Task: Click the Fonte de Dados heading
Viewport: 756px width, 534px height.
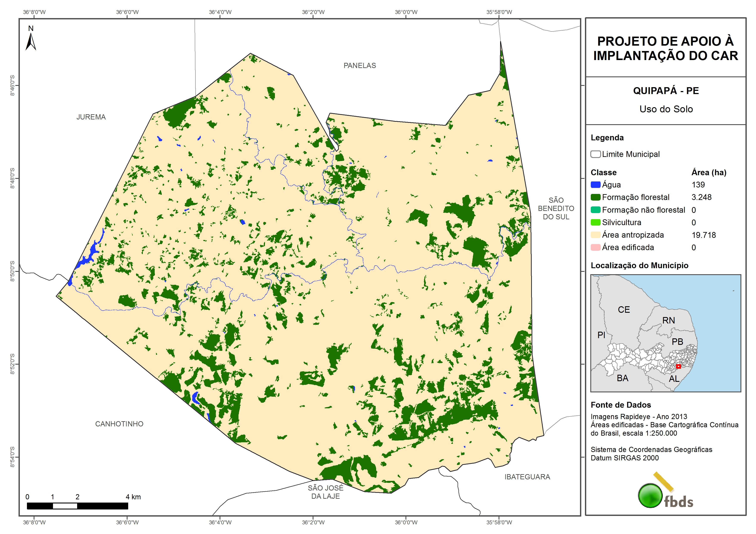Action: (621, 405)
